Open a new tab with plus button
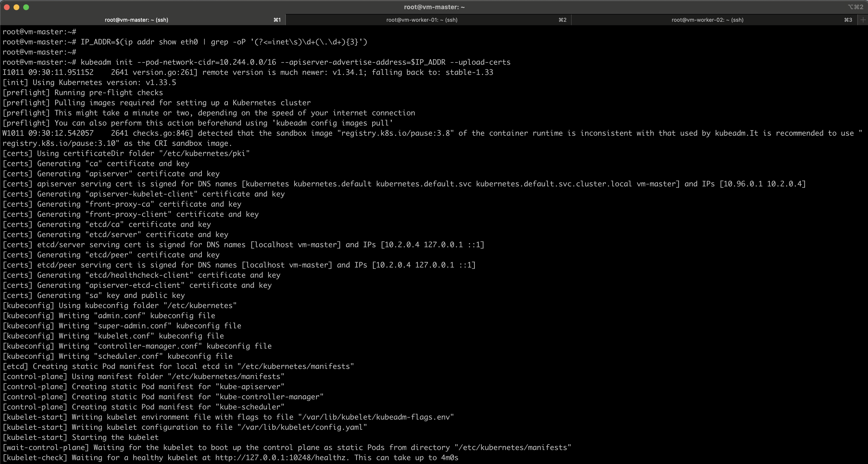 pos(863,20)
